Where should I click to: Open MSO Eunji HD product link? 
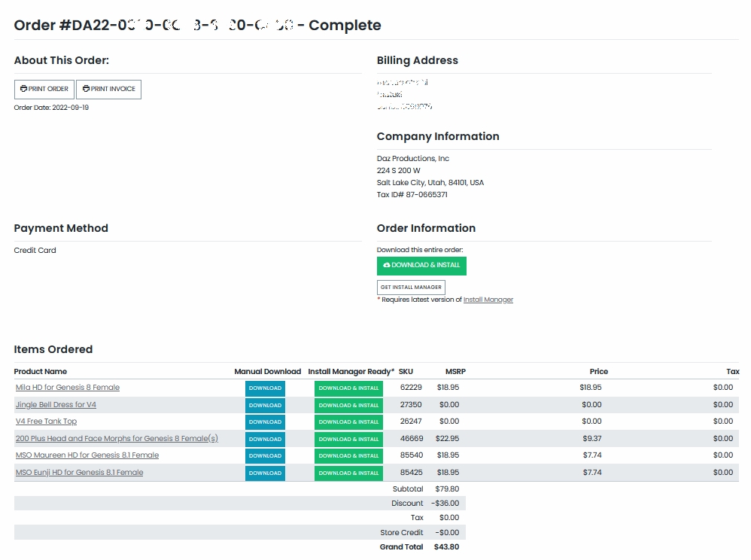(79, 473)
